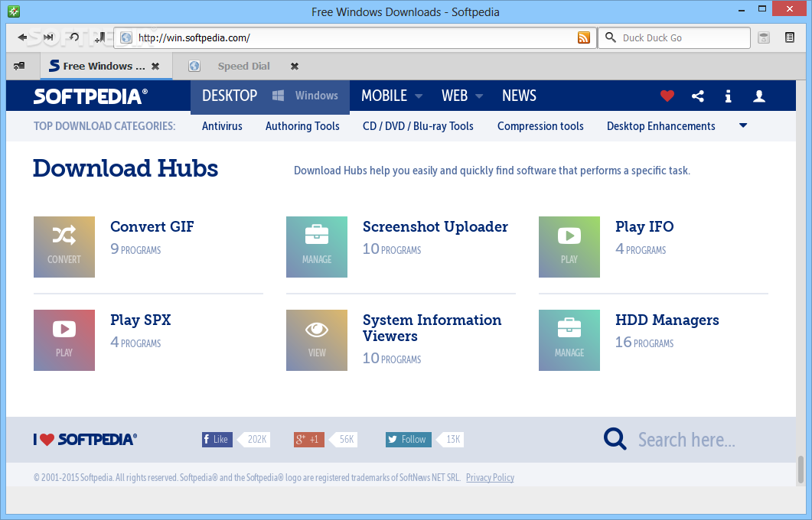
Task: Click the vertical scrollbar thumb
Action: 801,470
